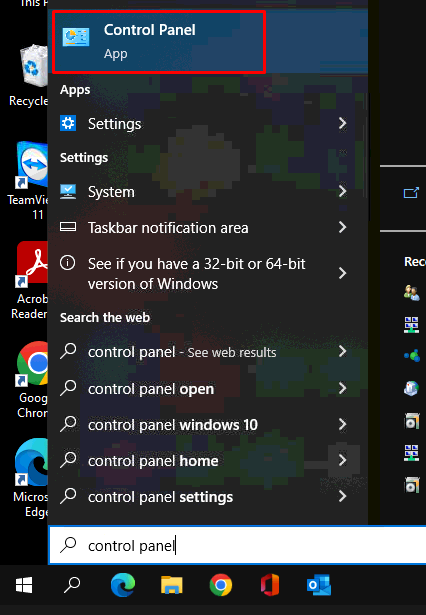Expand the 'control panel home' chevron

344,460
